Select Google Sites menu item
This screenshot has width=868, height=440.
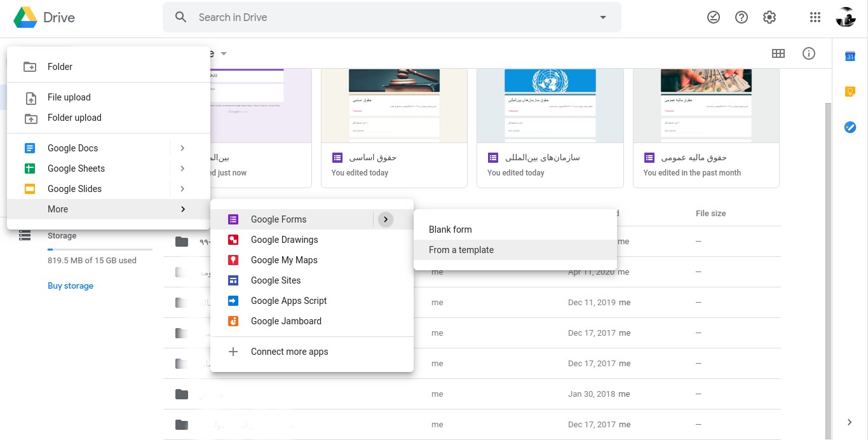[x=312, y=280]
